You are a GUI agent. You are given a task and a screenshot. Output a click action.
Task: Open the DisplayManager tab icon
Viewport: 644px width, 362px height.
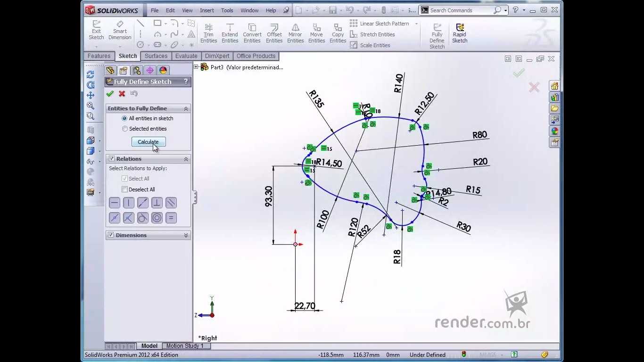coord(163,70)
